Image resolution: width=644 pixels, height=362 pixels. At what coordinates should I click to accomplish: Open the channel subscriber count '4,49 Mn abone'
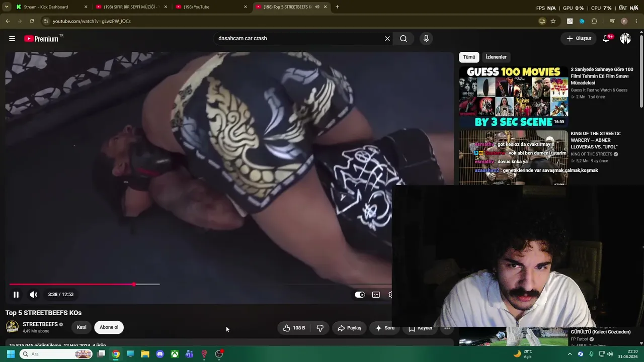(36, 331)
